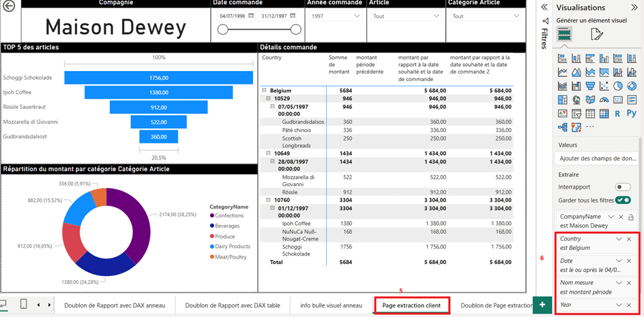Click the left handle of date slider
This screenshot has width=644, height=317.
point(222,29)
